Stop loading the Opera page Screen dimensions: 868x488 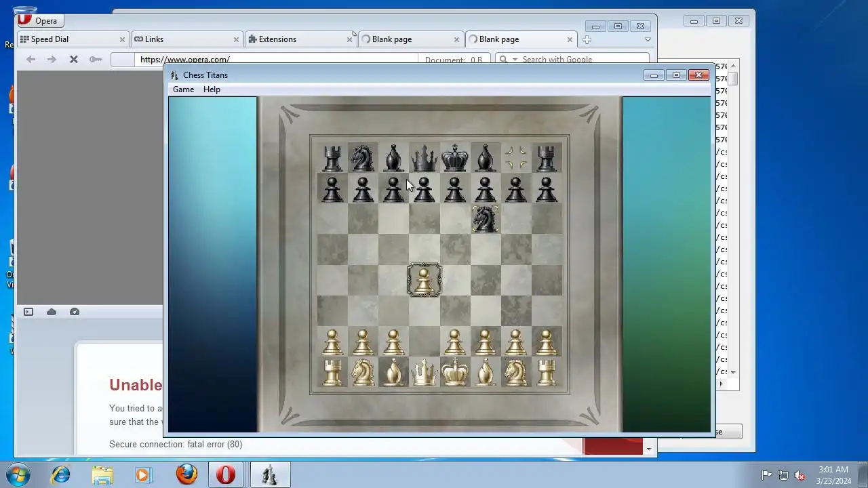(74, 60)
